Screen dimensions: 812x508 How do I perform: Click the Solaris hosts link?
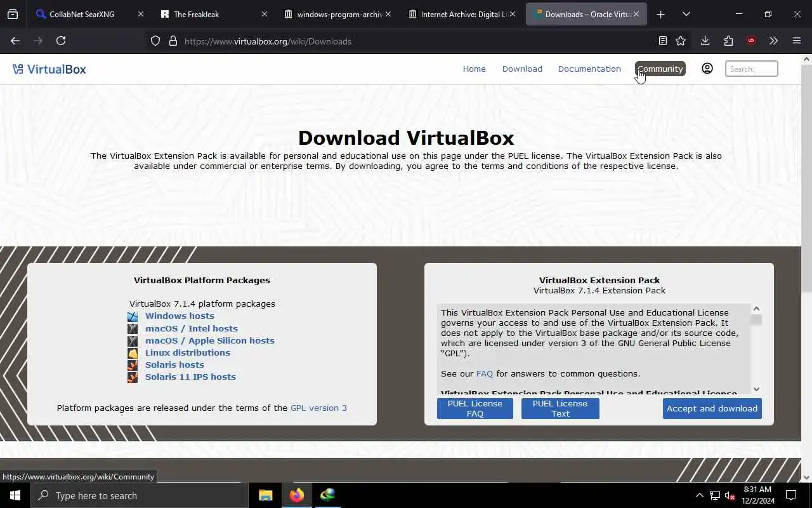point(174,364)
